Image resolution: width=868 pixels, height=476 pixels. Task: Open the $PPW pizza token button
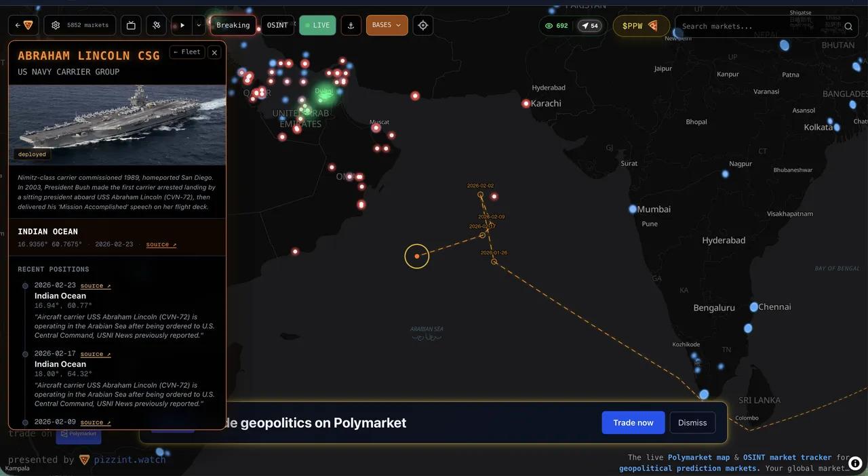point(641,26)
